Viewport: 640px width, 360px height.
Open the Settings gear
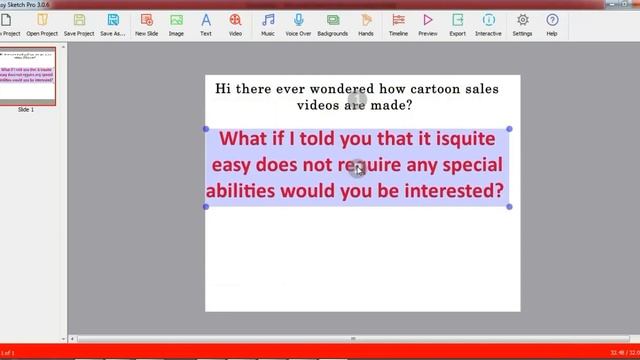522,24
